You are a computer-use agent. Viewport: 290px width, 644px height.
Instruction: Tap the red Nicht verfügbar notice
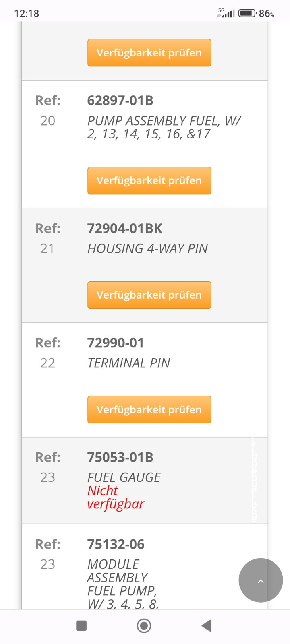[x=116, y=497]
